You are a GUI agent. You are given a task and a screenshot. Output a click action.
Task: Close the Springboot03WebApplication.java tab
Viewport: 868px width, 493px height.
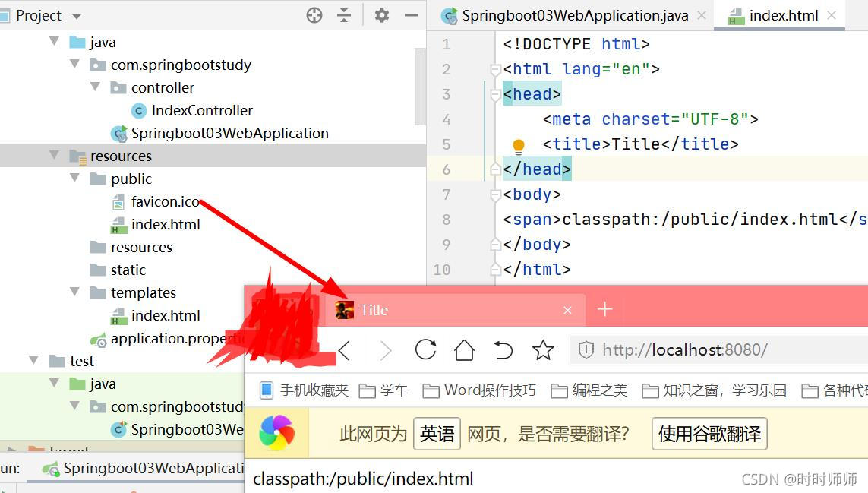tap(702, 15)
